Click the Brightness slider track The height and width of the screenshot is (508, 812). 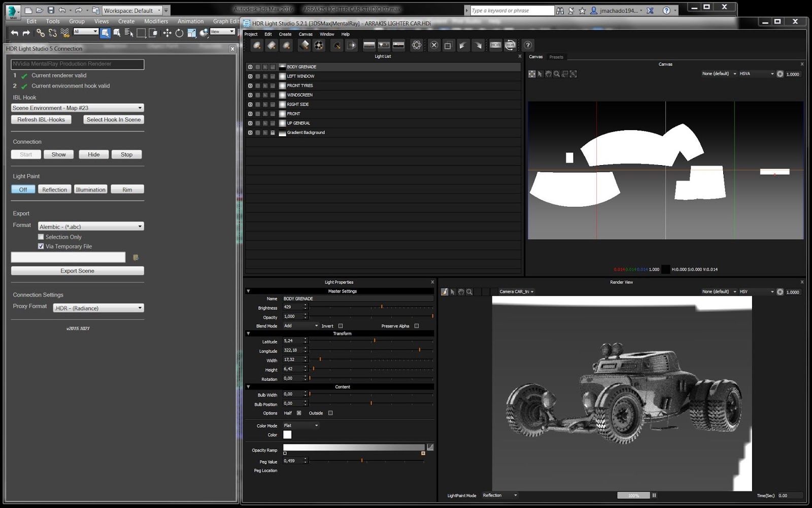coord(371,307)
